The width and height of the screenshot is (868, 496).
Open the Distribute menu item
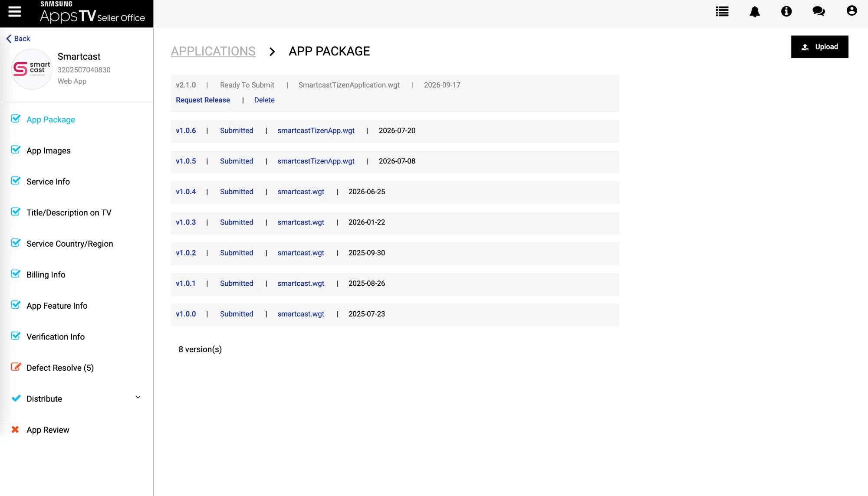44,399
